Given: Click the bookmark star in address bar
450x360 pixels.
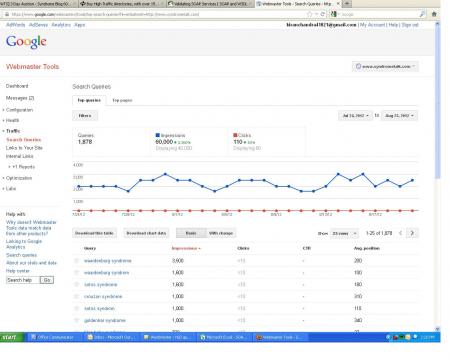Looking at the screenshot, I should click(x=309, y=14).
